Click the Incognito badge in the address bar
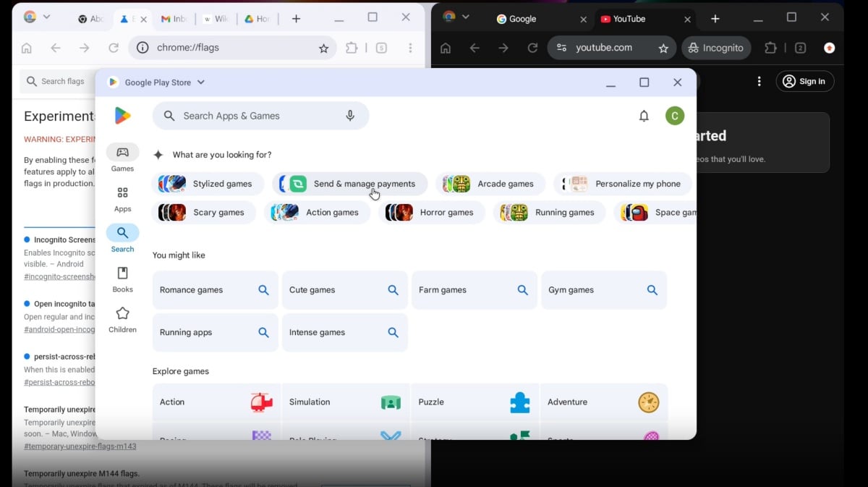 click(x=716, y=48)
